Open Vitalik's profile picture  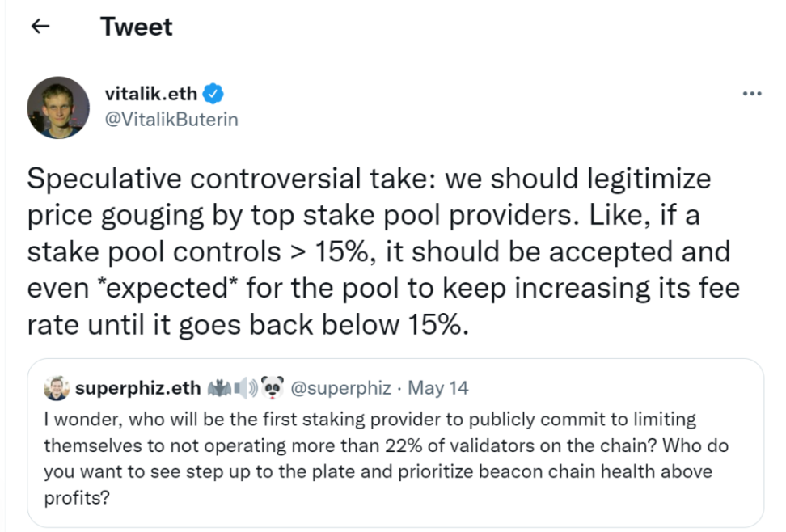click(x=58, y=108)
